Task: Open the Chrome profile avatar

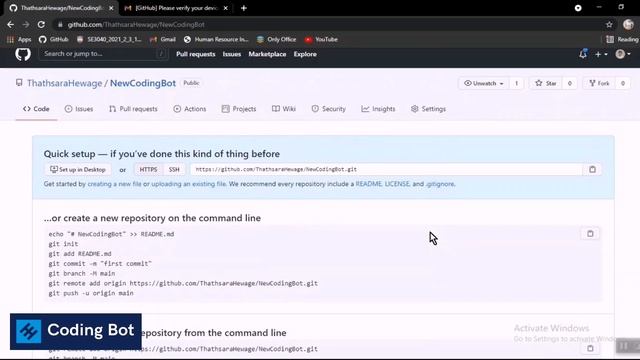Action: click(x=628, y=24)
